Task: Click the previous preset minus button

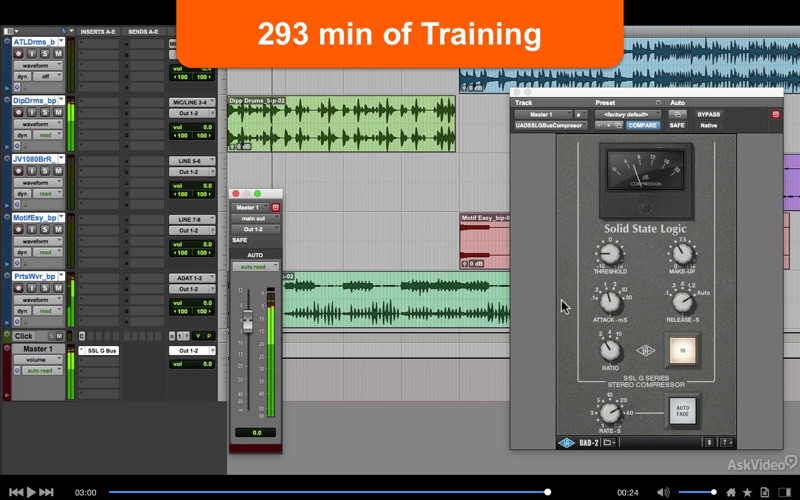Action: pos(599,126)
